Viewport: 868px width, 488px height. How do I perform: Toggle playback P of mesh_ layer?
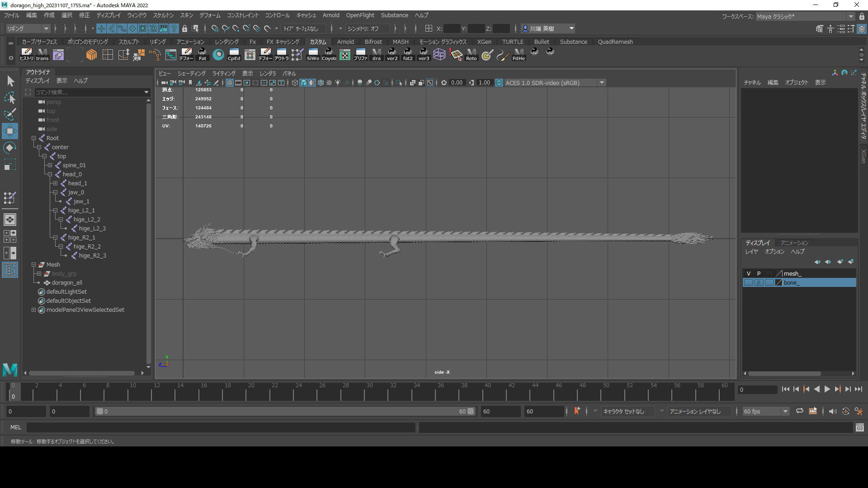[x=759, y=273]
